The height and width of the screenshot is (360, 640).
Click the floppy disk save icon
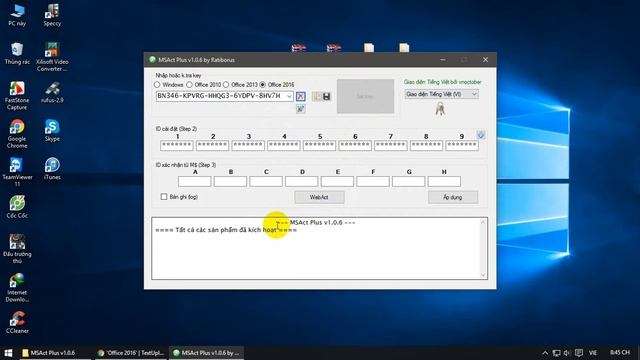326,96
